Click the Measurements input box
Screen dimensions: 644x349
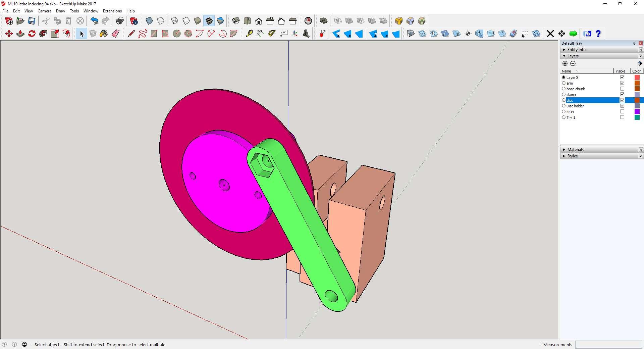point(608,345)
